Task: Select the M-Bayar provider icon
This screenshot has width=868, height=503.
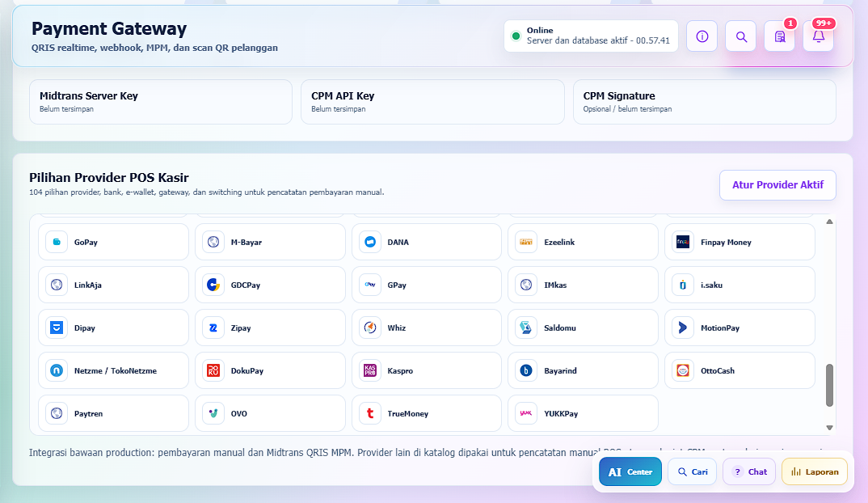Action: [213, 242]
